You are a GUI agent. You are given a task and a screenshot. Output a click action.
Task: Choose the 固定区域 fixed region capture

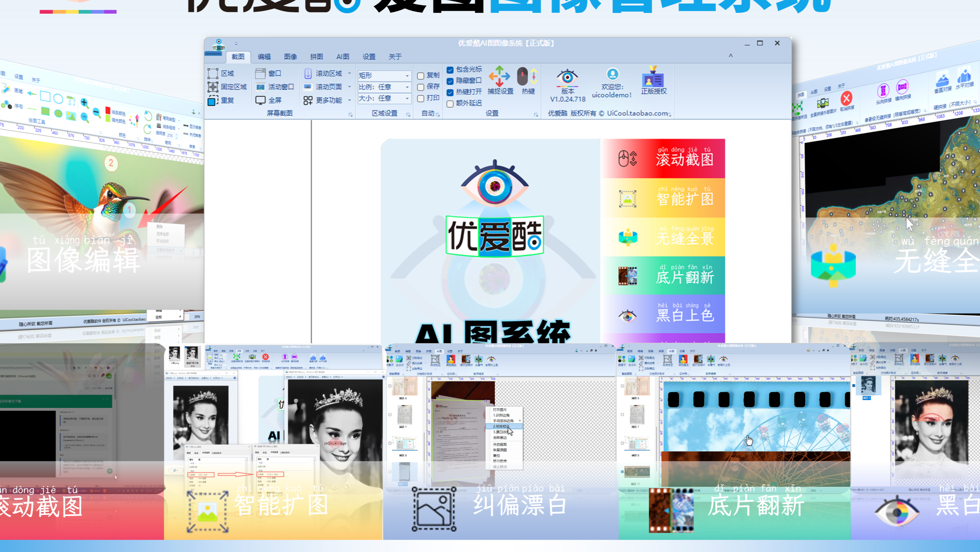(227, 87)
